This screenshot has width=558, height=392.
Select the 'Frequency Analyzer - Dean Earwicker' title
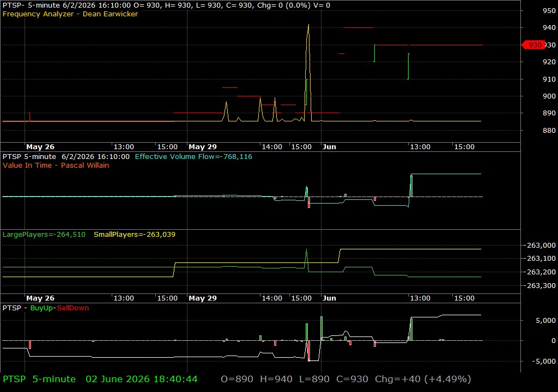click(x=70, y=14)
